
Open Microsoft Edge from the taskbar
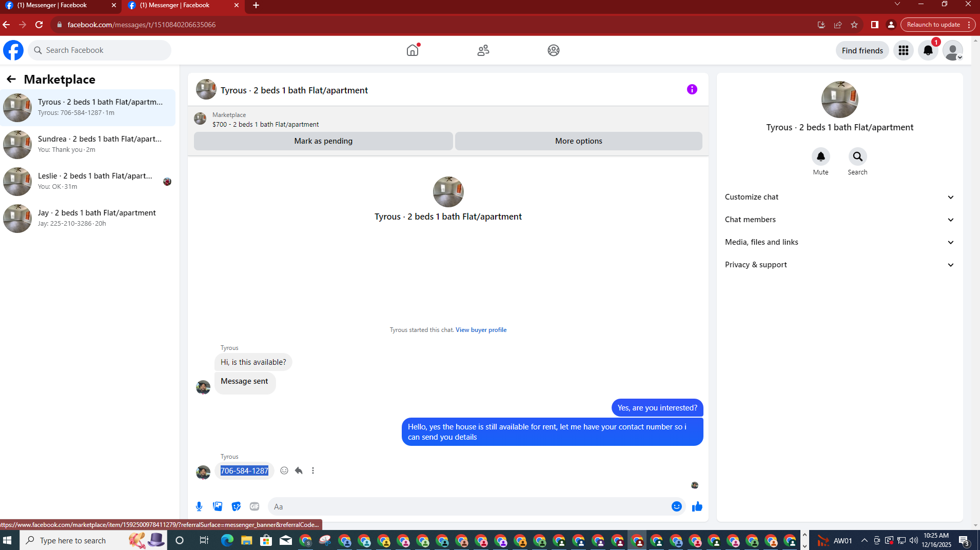[x=227, y=540]
